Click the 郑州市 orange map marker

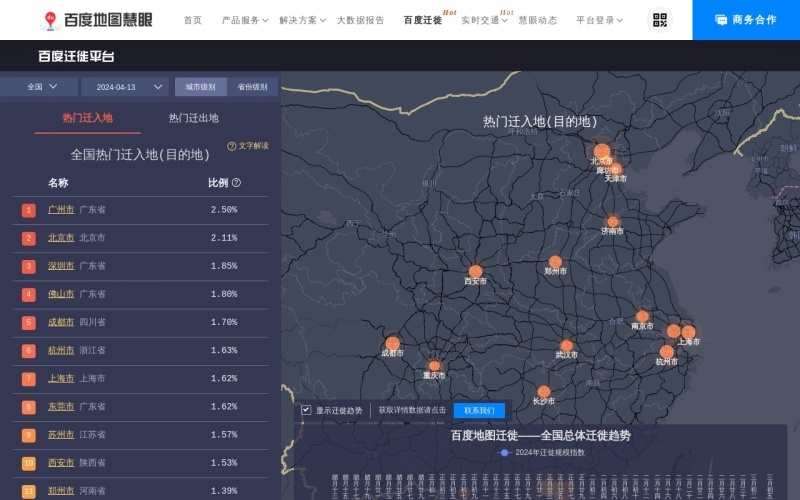coord(556,262)
